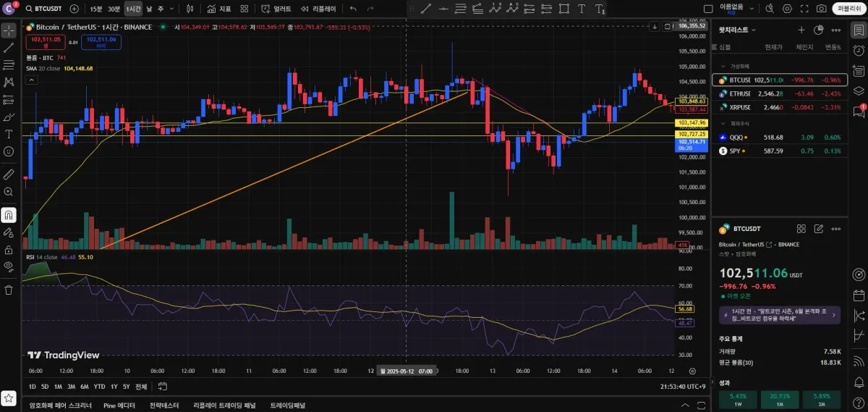Click the undo arrow
The height and width of the screenshot is (412, 868).
point(353,9)
